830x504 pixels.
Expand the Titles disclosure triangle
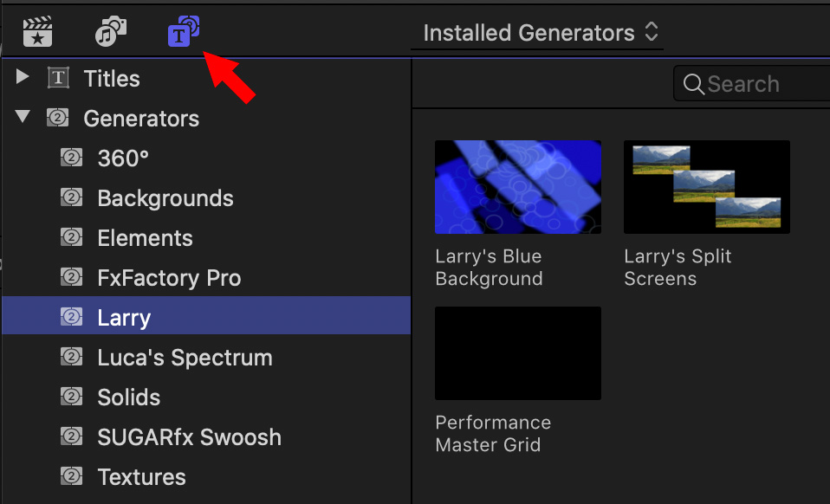tap(23, 77)
